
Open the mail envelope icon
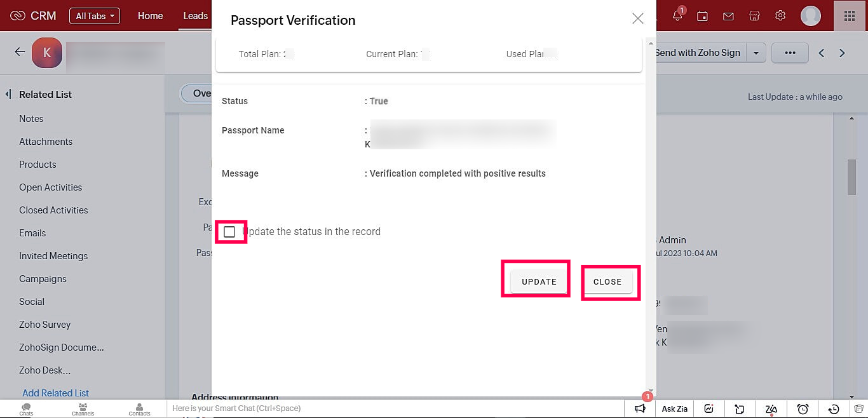click(728, 16)
